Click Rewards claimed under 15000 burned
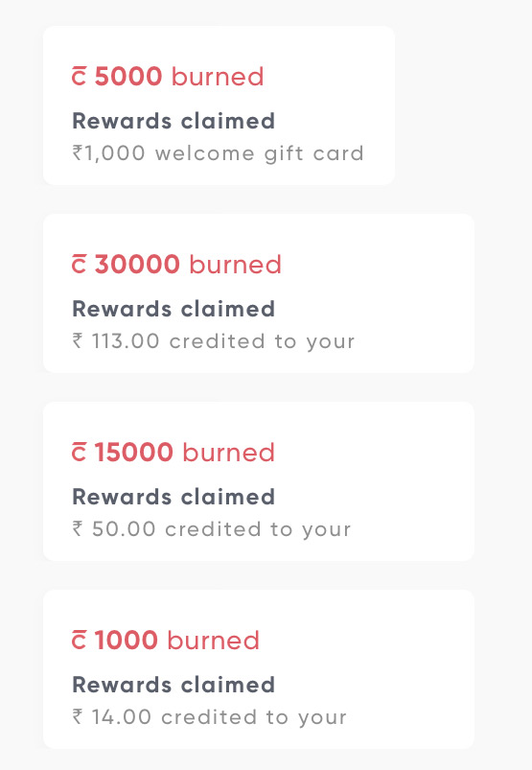 click(173, 497)
